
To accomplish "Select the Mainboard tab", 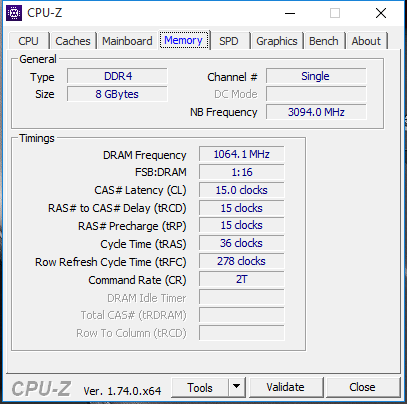I will pos(127,41).
